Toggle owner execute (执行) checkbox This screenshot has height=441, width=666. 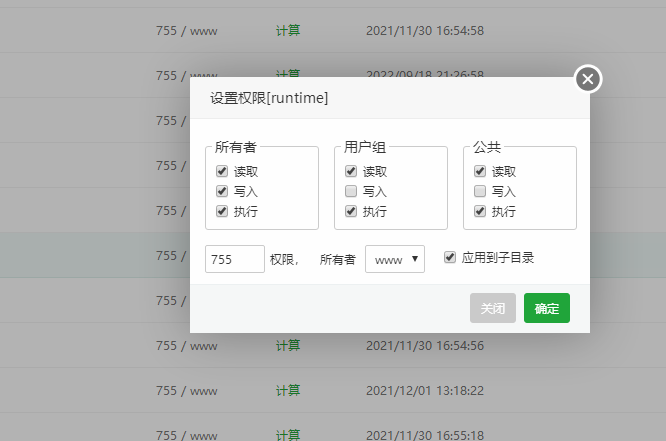click(x=222, y=211)
